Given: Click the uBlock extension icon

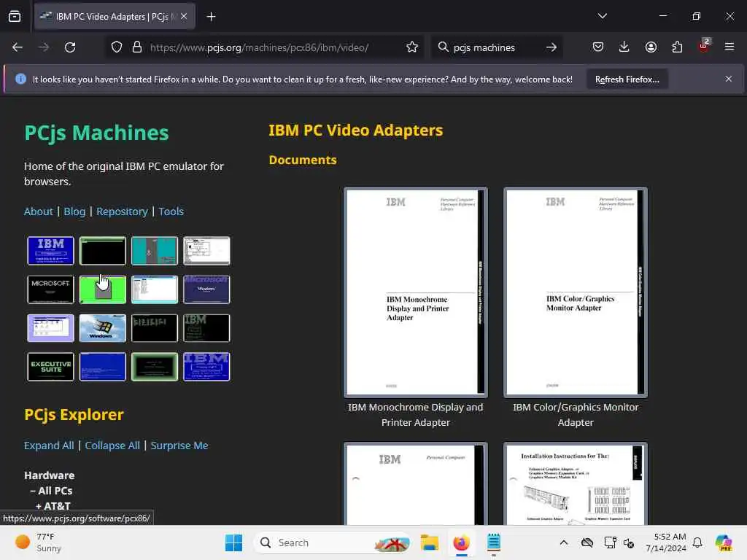Looking at the screenshot, I should click(704, 46).
